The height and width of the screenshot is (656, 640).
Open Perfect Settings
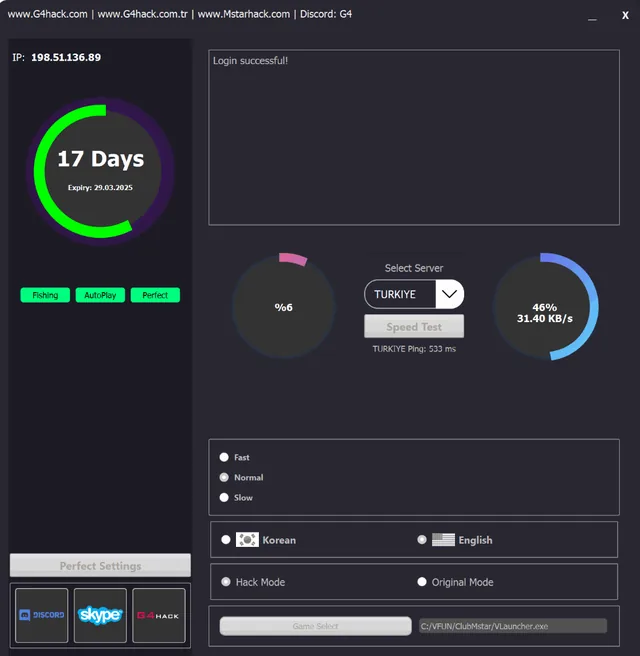(100, 566)
